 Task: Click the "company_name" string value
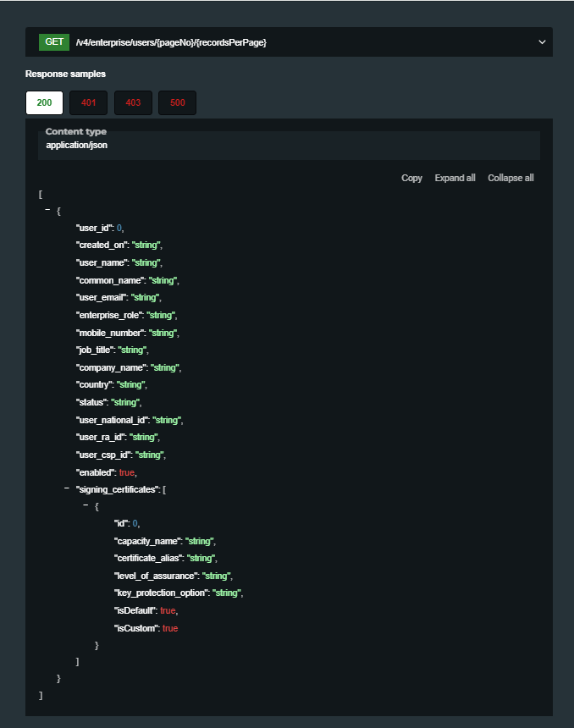tap(164, 367)
